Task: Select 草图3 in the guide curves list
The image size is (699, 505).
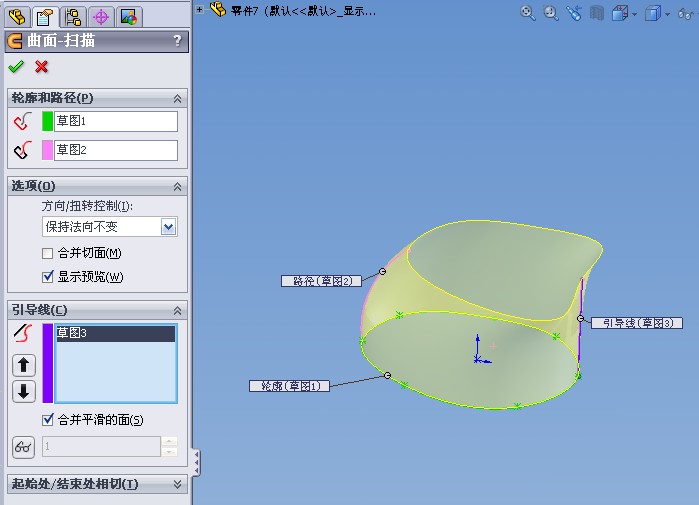Action: (115, 333)
